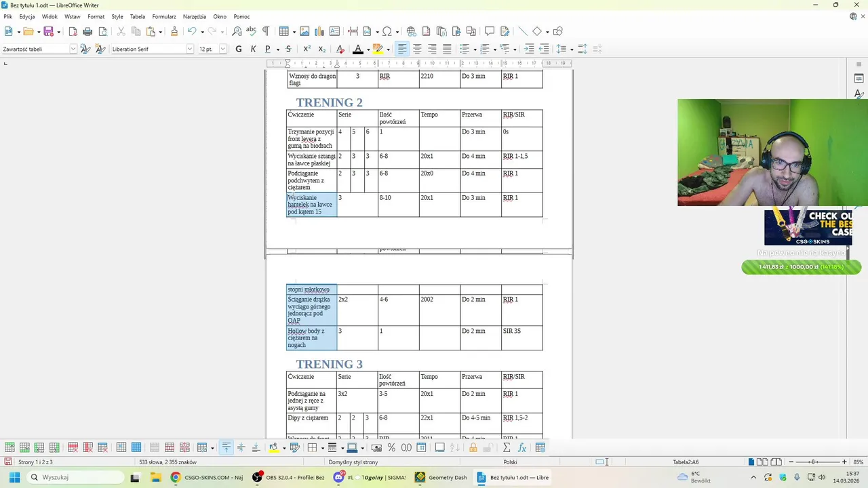Screen dimensions: 868x488
Task: Insert an image
Action: [304, 31]
